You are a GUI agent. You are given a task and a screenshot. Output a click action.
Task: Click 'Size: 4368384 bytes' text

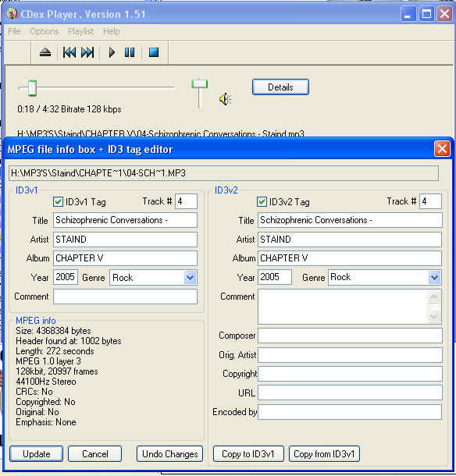click(53, 331)
